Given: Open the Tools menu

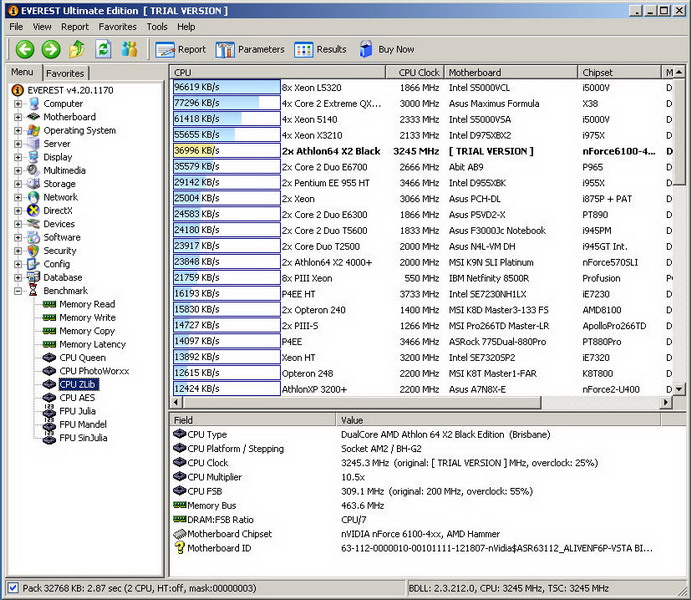Looking at the screenshot, I should pyautogui.click(x=157, y=27).
